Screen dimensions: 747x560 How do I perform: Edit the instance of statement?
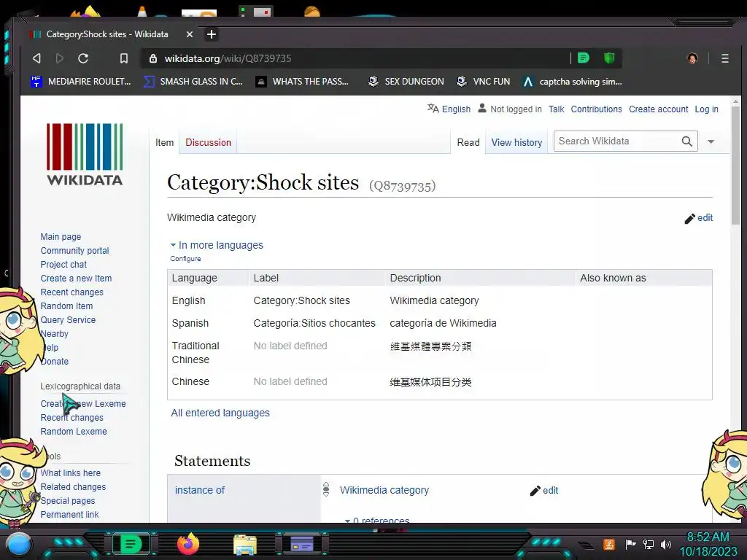coord(544,491)
